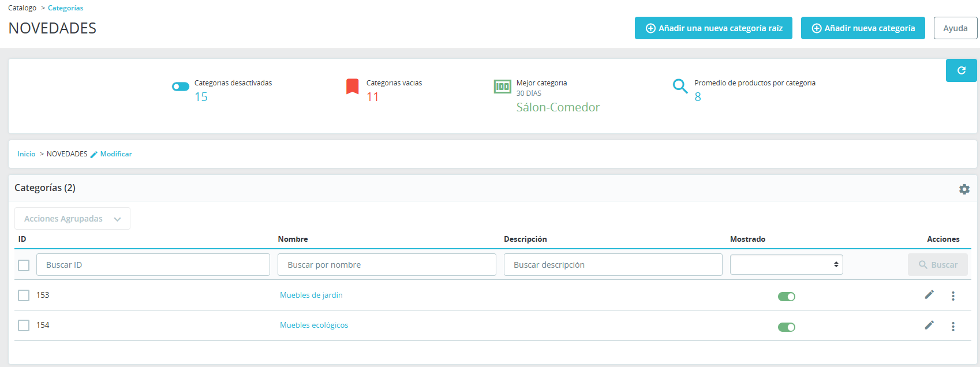Click the disabled categories toggle icon

pos(181,87)
